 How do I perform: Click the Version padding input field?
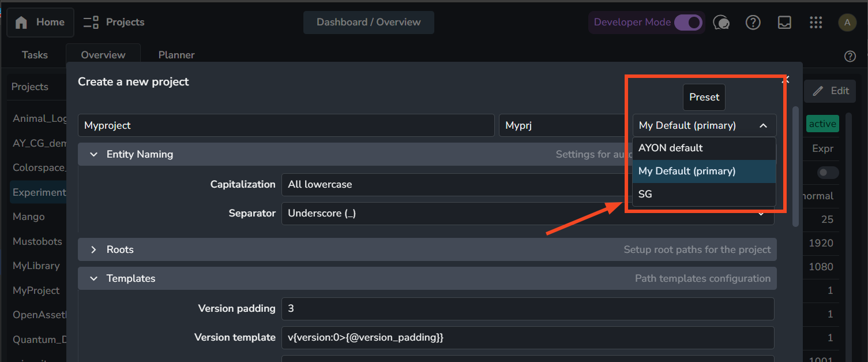pos(527,309)
